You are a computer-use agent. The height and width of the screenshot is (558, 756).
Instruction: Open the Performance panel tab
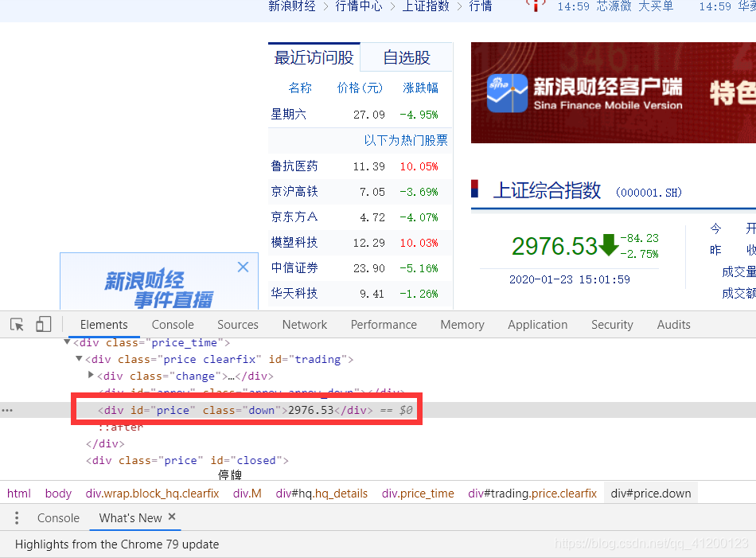pos(384,325)
